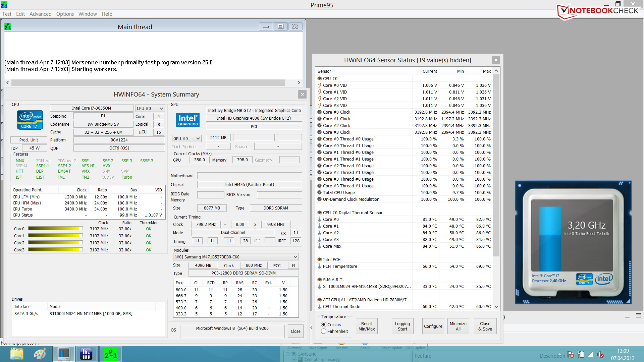Click the Logging Start button
Screen dimensions: 644x362
402,326
